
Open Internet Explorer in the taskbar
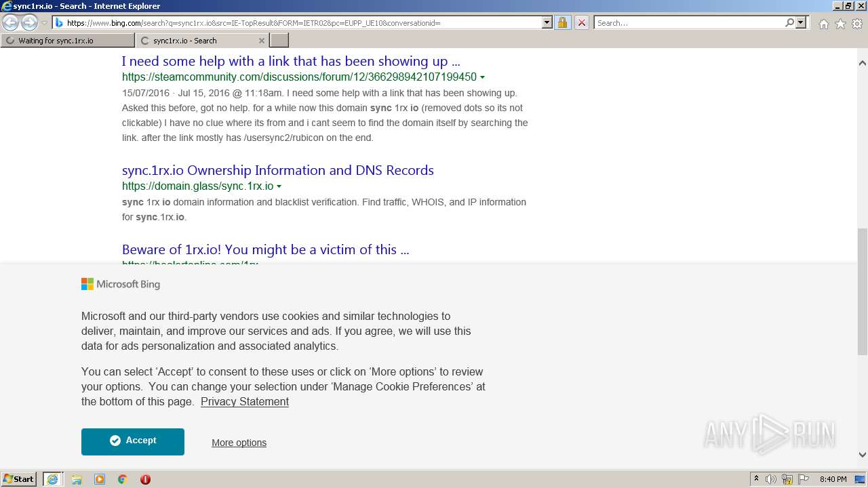52,479
